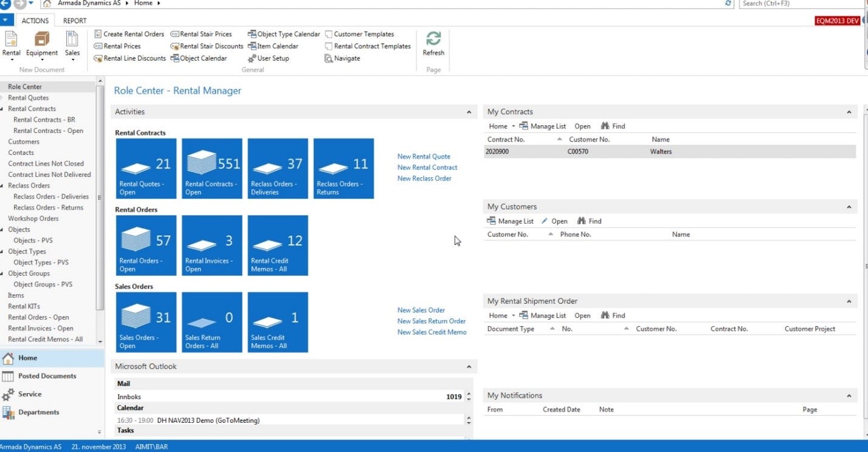Screen dimensions: 868x452
Task: Open the Home dropdown in My Contracts
Action: (x=502, y=126)
